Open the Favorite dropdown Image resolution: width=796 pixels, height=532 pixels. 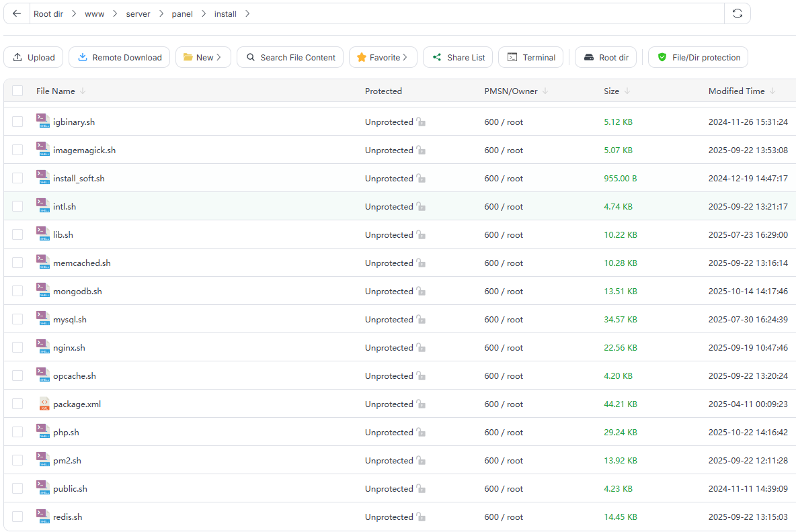[383, 58]
